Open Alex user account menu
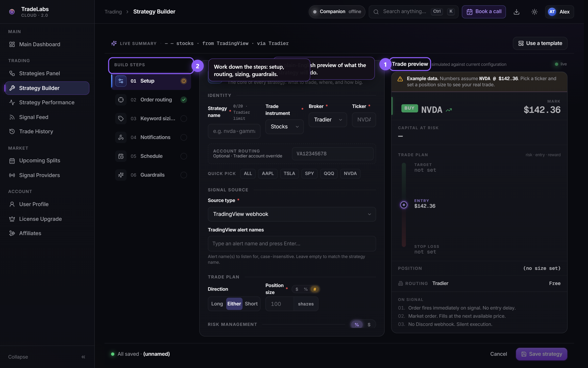Viewport: 588px width, 368px height. tap(559, 12)
